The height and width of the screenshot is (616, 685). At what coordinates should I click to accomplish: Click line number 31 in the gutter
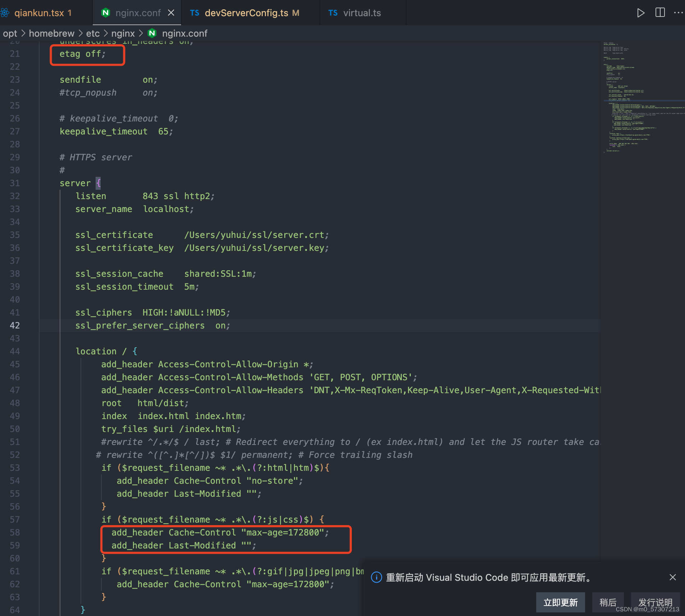15,183
